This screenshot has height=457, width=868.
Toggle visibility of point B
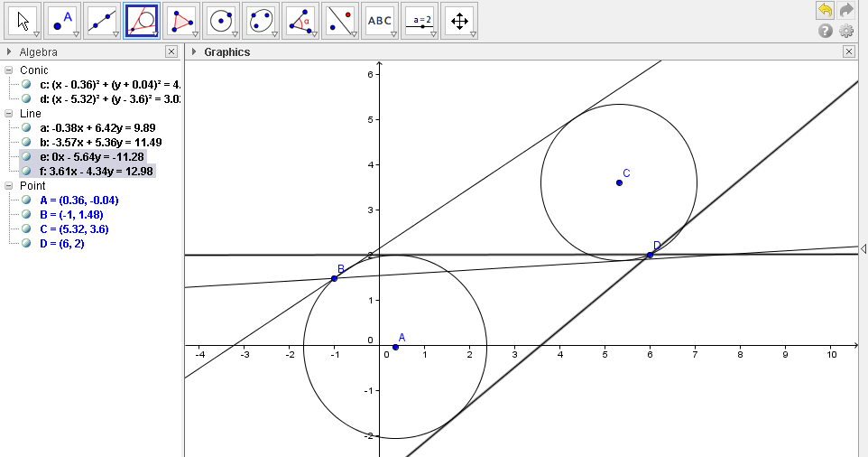coord(26,214)
